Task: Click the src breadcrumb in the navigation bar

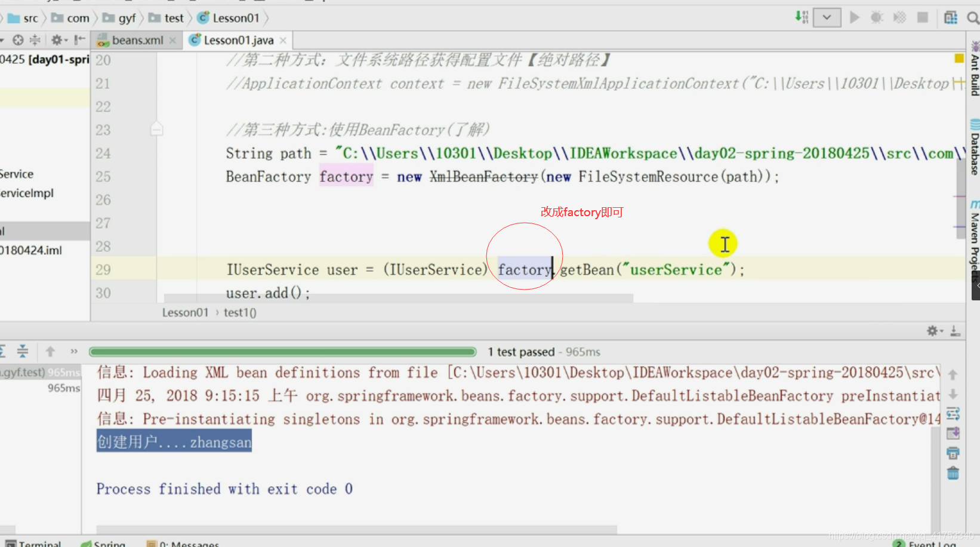Action: click(23, 18)
